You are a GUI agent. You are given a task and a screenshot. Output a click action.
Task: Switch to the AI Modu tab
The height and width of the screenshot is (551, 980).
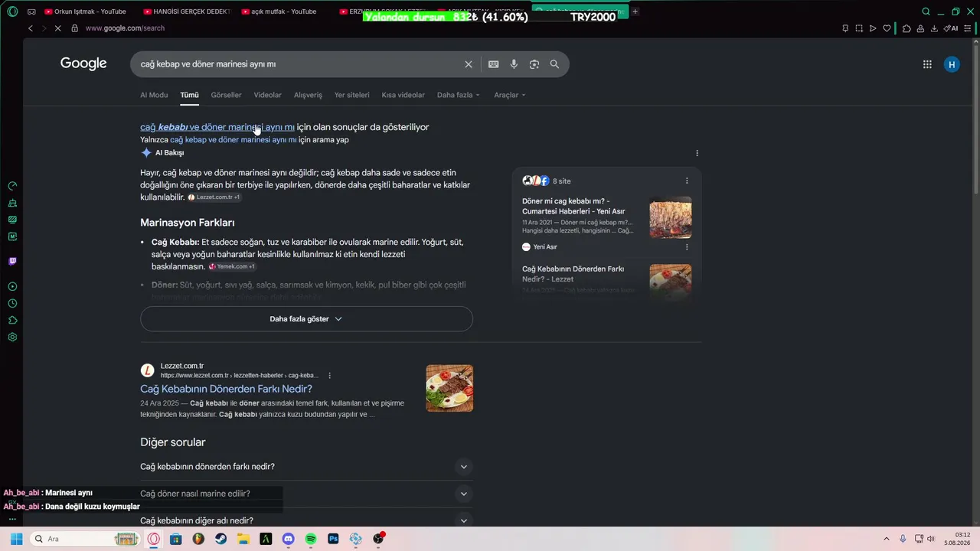(154, 95)
